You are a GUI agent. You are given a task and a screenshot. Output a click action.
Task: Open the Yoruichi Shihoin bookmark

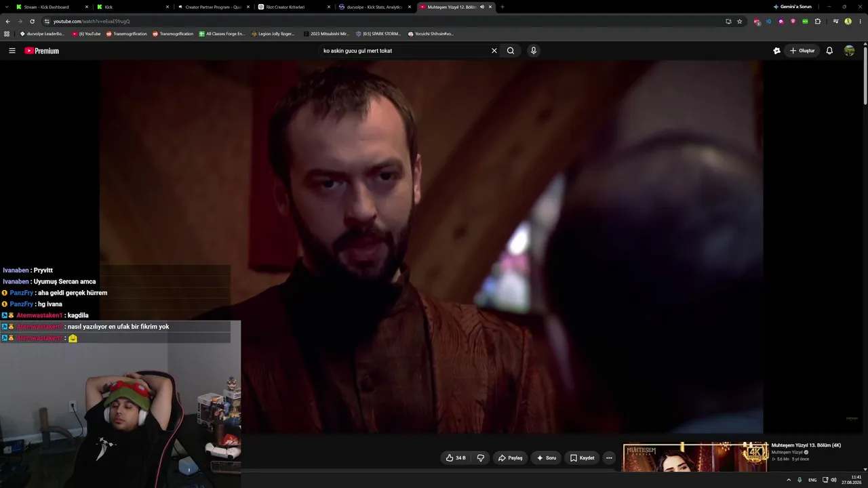coord(431,33)
